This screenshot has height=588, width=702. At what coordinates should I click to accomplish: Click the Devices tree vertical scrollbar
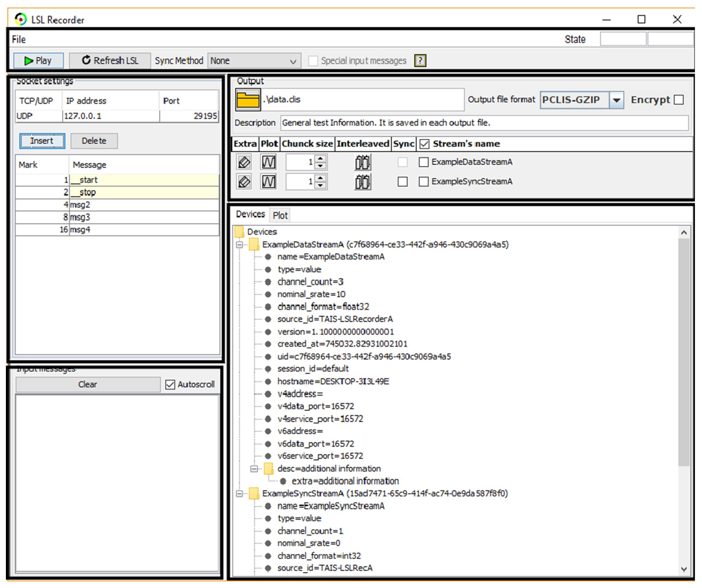tap(684, 351)
